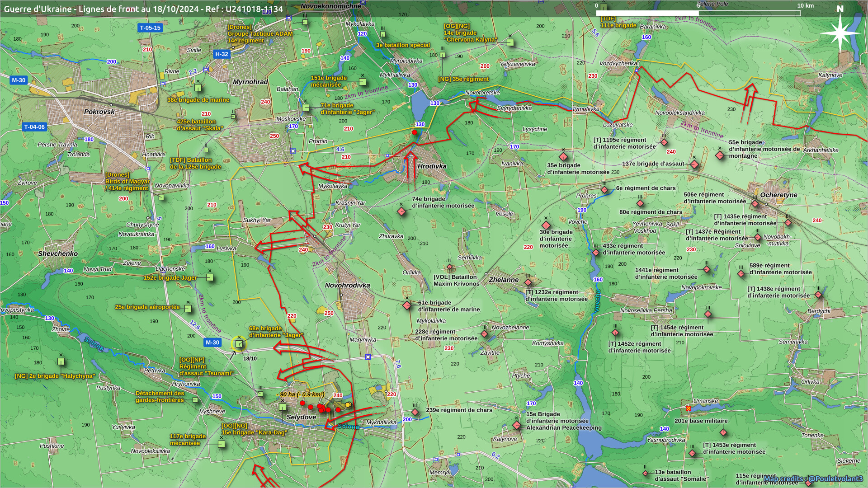The height and width of the screenshot is (488, 868).
Task: Click the H-32 road shield near Myrnohrad
Action: pos(222,54)
